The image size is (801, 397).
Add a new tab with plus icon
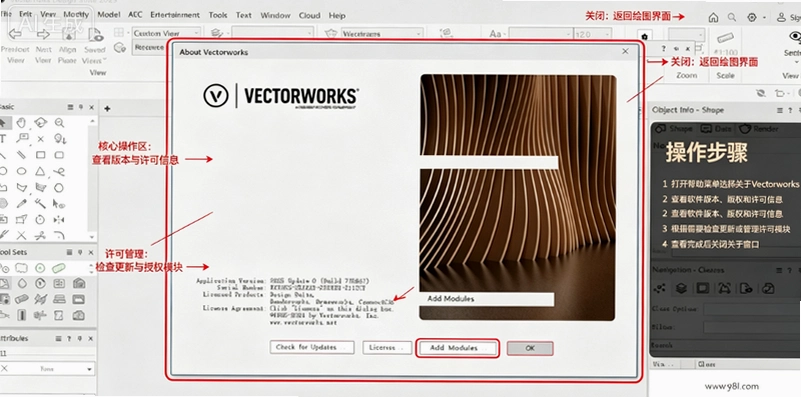[x=107, y=108]
